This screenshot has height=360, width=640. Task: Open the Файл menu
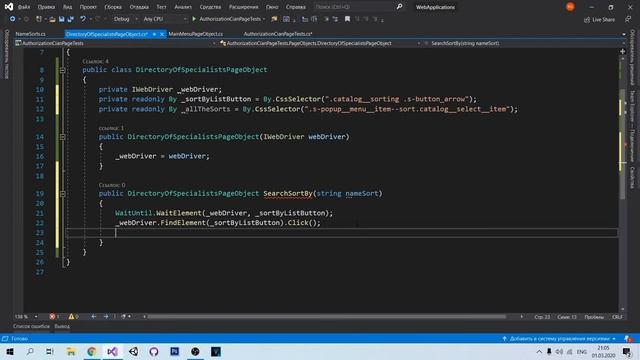pos(24,7)
